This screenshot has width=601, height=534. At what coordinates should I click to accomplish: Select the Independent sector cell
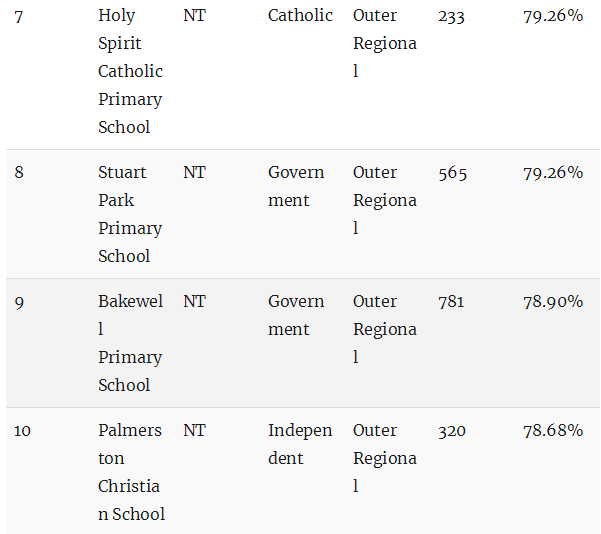click(x=300, y=444)
